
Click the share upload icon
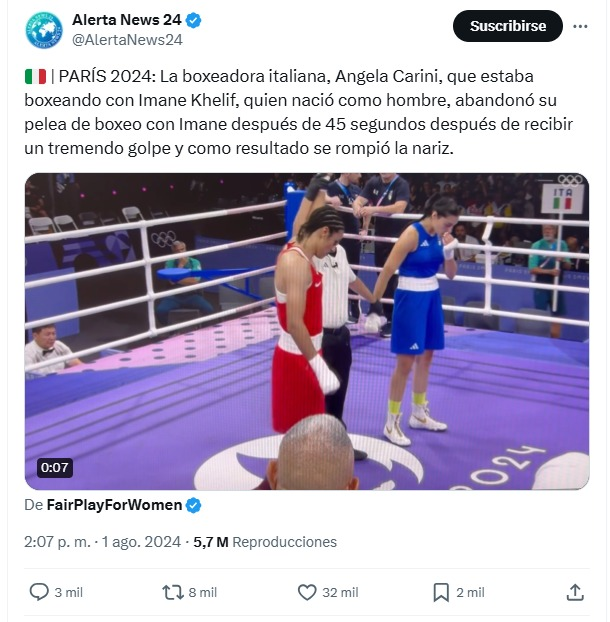pos(575,592)
